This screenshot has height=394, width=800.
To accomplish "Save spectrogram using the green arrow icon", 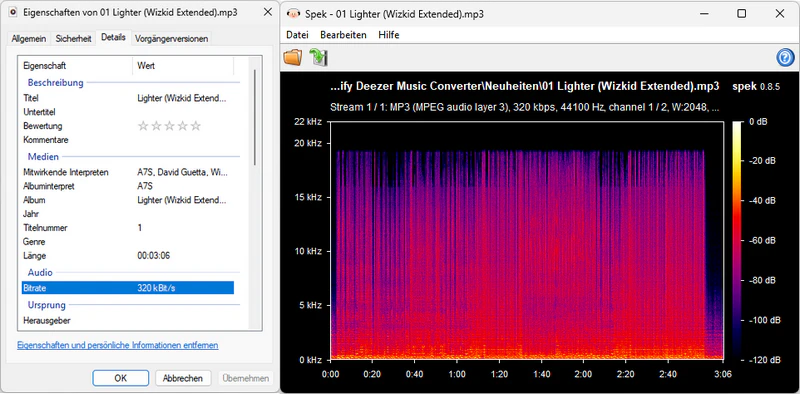I will pyautogui.click(x=318, y=57).
